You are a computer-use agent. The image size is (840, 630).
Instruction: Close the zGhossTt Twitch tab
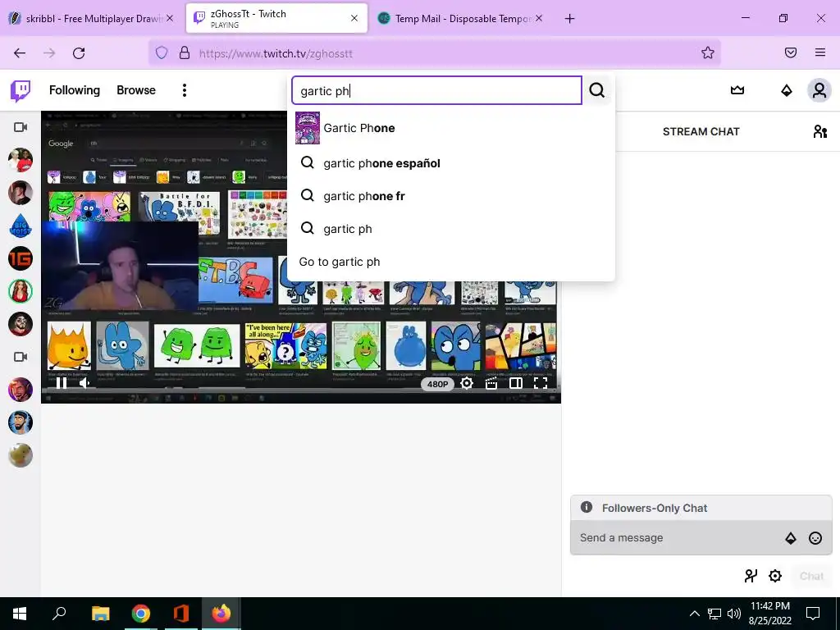tap(354, 18)
